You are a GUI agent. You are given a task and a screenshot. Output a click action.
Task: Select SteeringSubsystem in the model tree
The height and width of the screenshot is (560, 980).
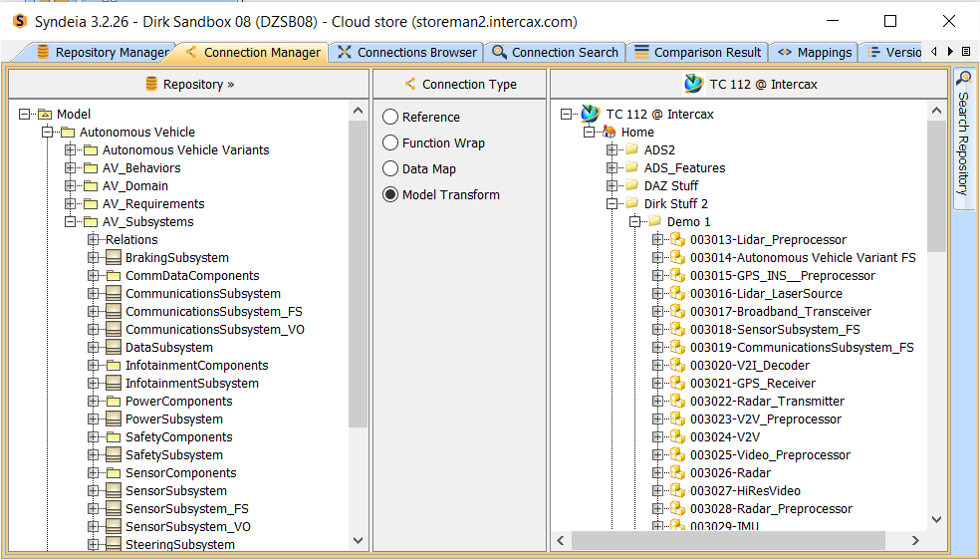click(x=180, y=544)
